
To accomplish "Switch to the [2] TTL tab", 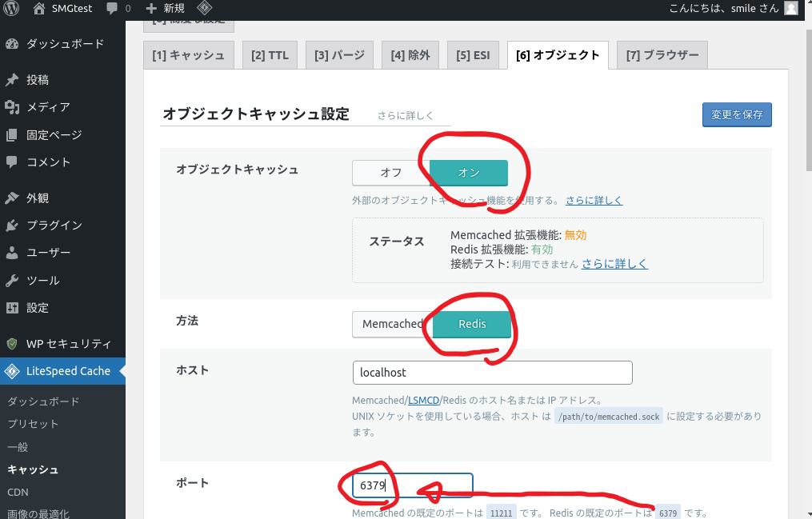I will coord(270,55).
